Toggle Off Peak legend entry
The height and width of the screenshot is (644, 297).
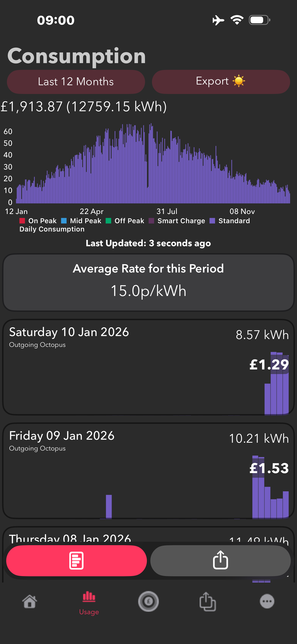pos(125,221)
